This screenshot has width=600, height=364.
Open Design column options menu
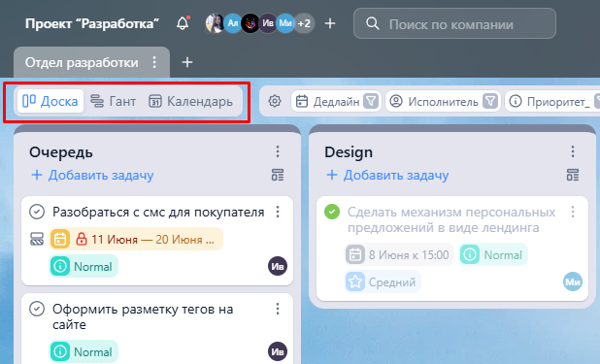point(573,151)
